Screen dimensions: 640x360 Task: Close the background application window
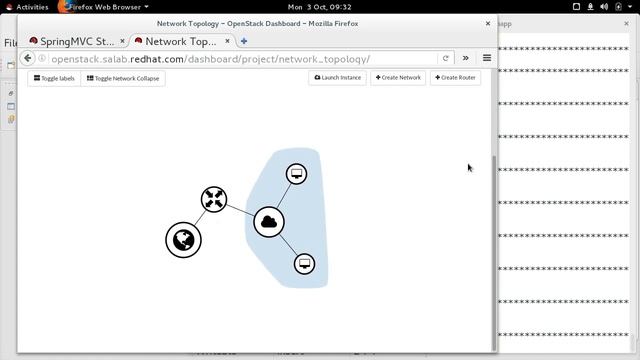627,24
